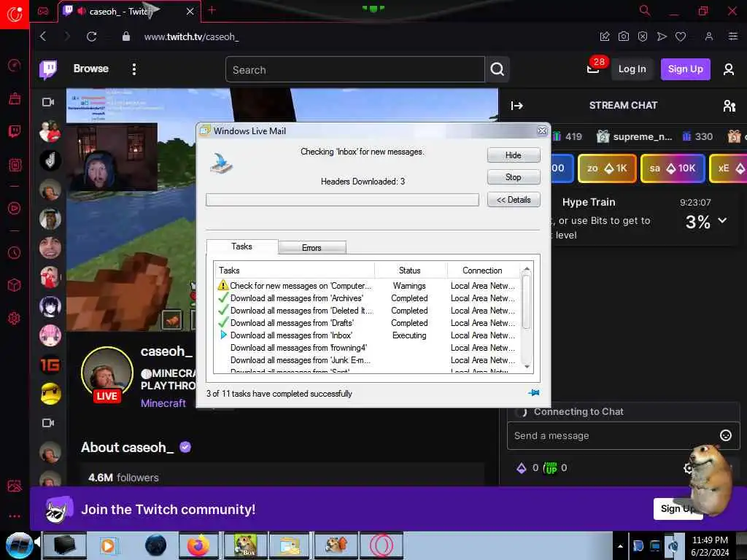Pin the Windows Live Mail dialog open
The width and height of the screenshot is (747, 560).
(533, 393)
